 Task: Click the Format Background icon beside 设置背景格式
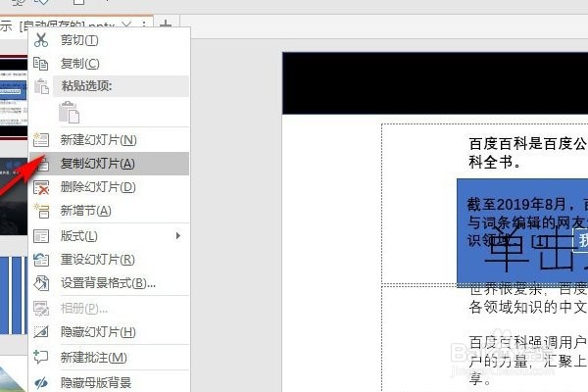pyautogui.click(x=41, y=283)
